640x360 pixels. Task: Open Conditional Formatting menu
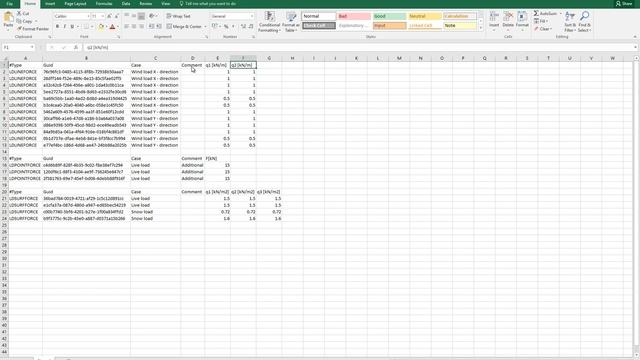[x=269, y=22]
